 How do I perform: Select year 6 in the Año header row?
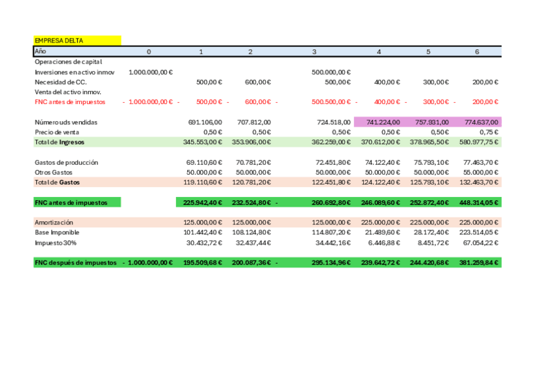click(x=476, y=52)
